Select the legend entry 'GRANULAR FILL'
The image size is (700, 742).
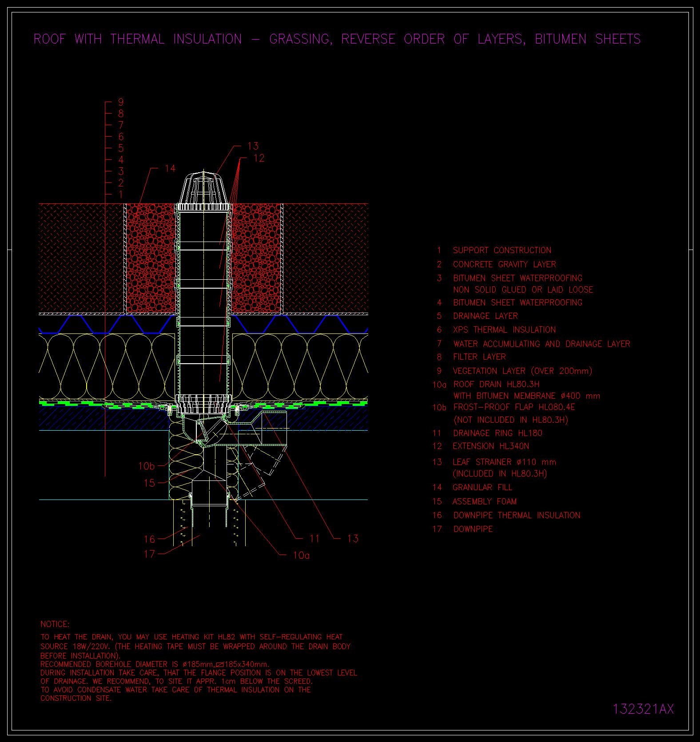(x=482, y=488)
